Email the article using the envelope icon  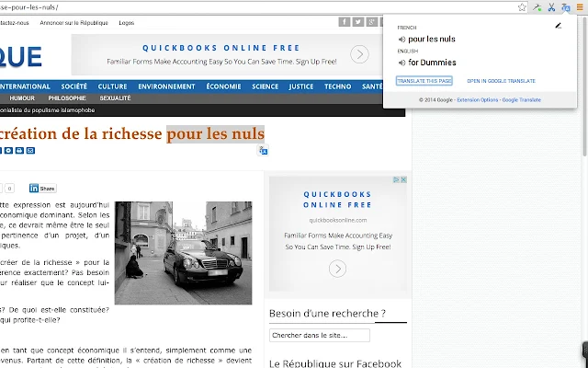pos(30,151)
